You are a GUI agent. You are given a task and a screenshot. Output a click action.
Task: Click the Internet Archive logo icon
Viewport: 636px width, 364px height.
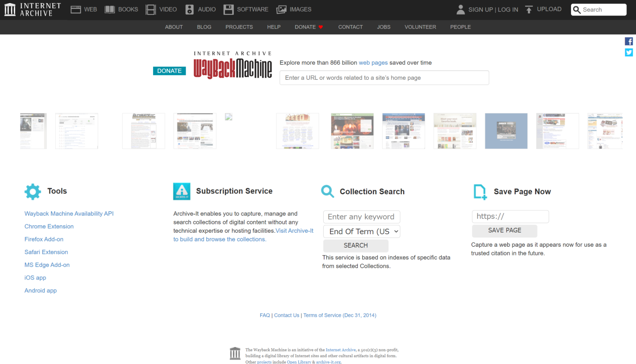tap(10, 10)
